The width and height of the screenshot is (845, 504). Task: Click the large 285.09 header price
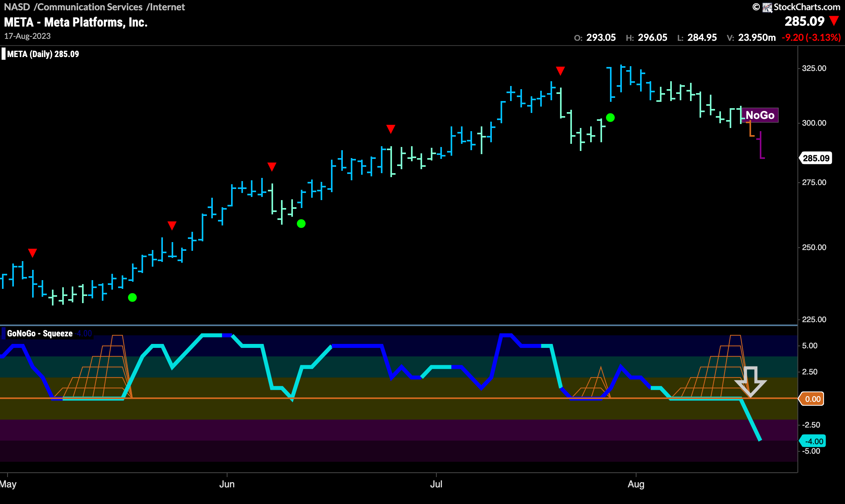coord(804,21)
